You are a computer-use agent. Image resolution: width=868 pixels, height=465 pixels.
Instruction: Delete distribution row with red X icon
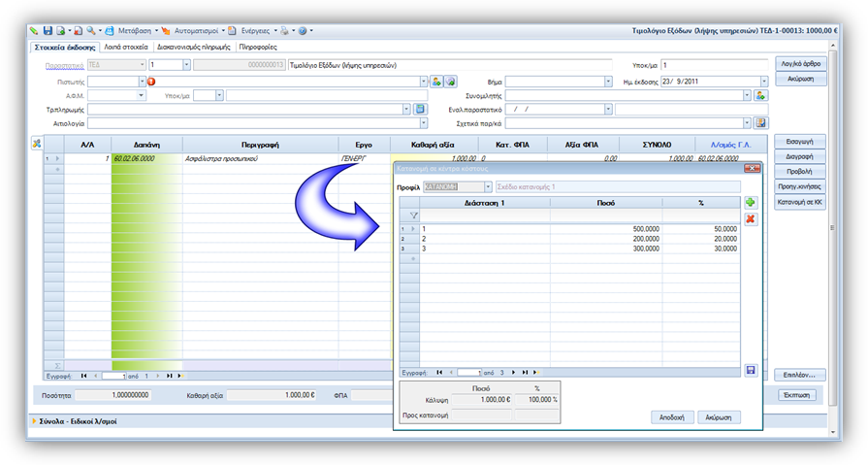click(x=750, y=219)
